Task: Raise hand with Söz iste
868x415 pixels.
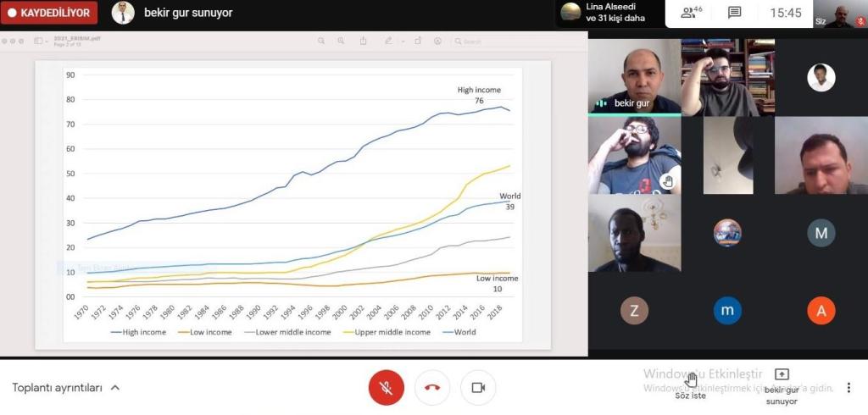Action: click(690, 385)
